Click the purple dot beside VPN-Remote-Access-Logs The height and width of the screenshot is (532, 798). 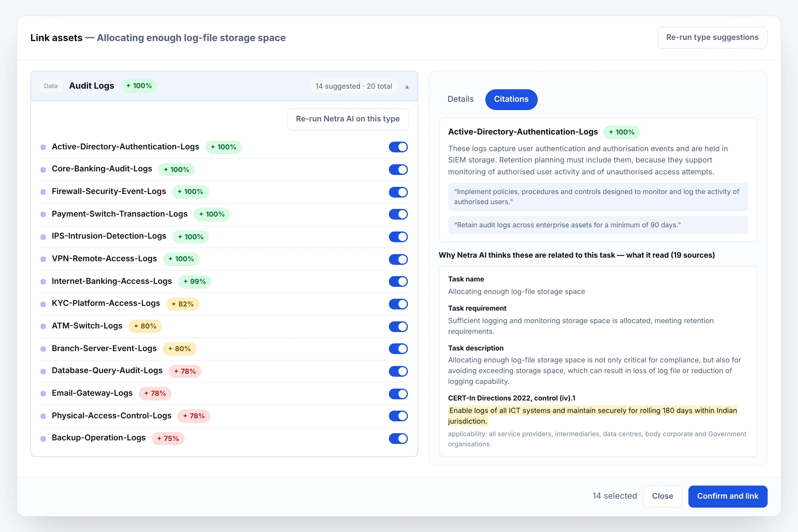click(43, 259)
